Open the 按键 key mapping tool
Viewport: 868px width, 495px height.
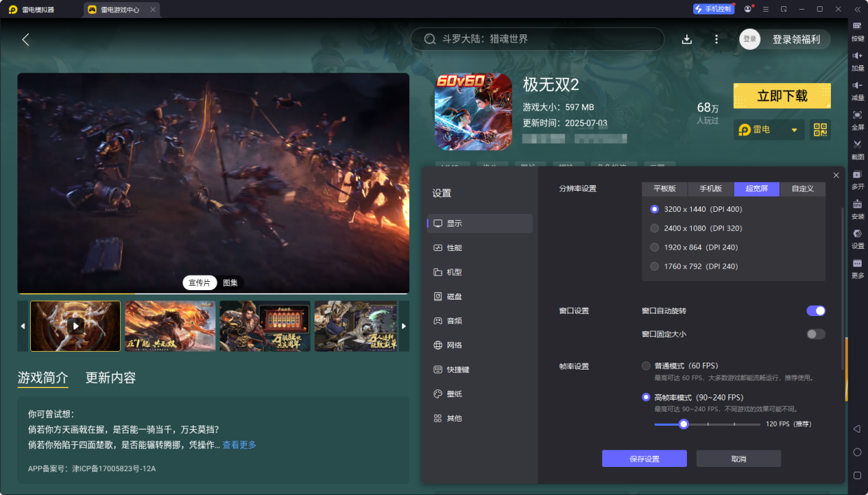click(857, 29)
